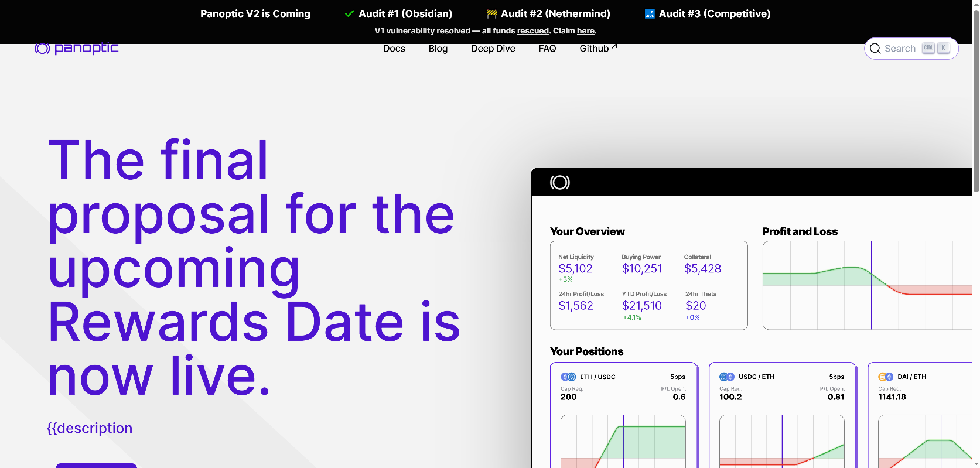Open the Audit #1 (Obsidian) link
The image size is (980, 468).
pyautogui.click(x=405, y=13)
